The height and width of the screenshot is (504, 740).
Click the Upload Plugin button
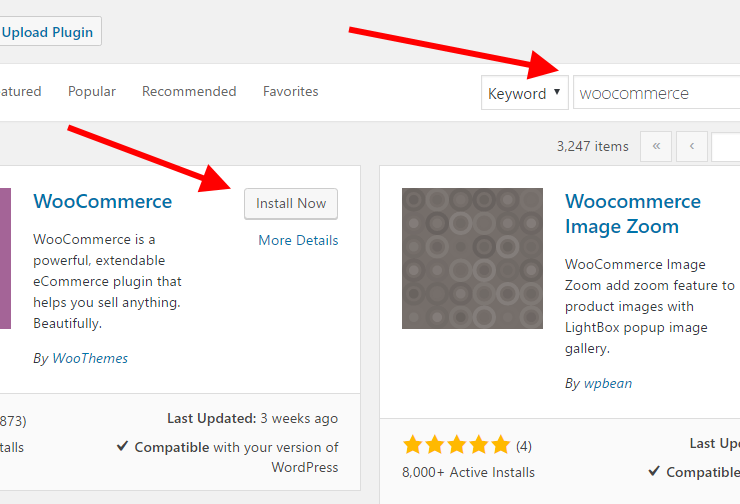point(49,32)
